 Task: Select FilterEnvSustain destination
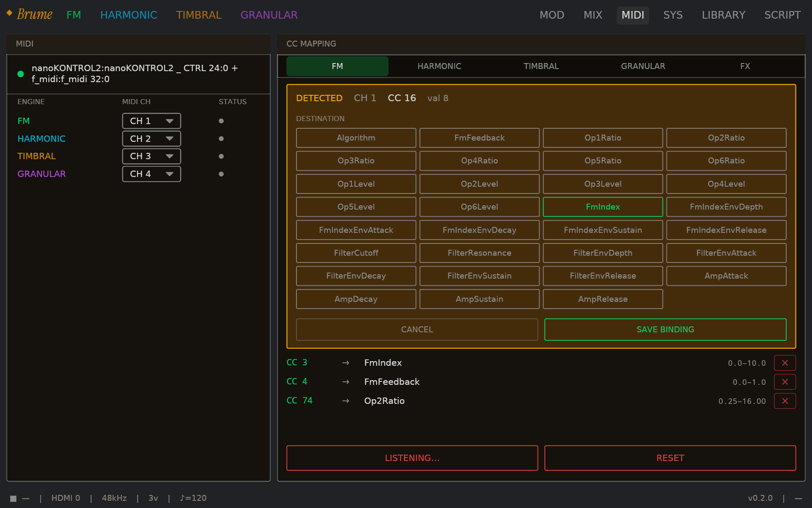tap(480, 276)
